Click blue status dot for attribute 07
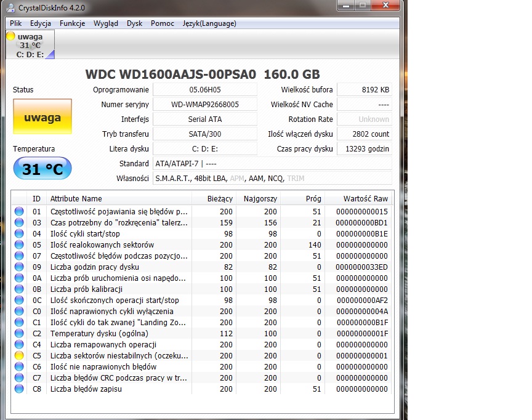The height and width of the screenshot is (420, 532). [19, 256]
